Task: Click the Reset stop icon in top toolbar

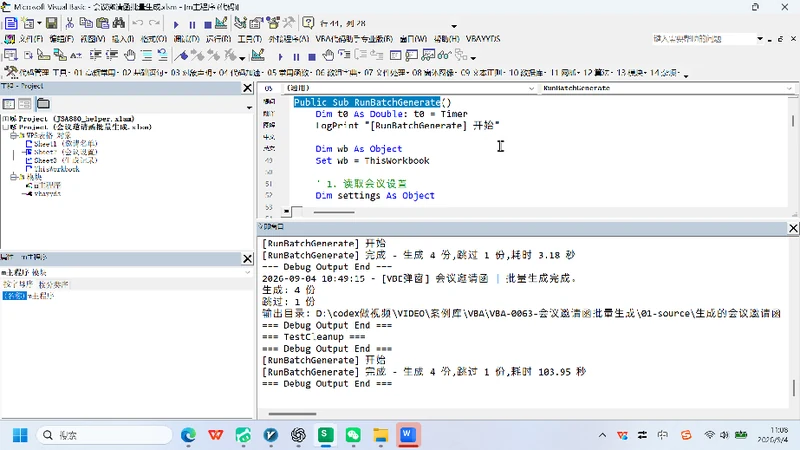Action: [x=208, y=24]
